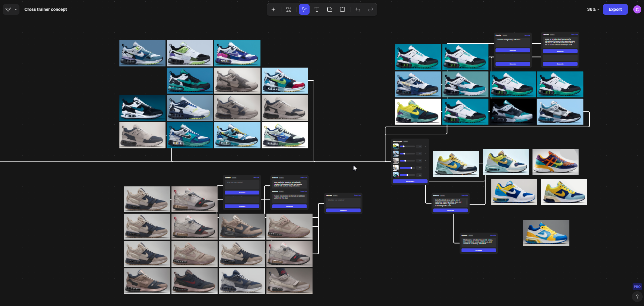Click Generate under 'Colorful athletic shoe' prompt
The image size is (644, 306).
point(450,210)
